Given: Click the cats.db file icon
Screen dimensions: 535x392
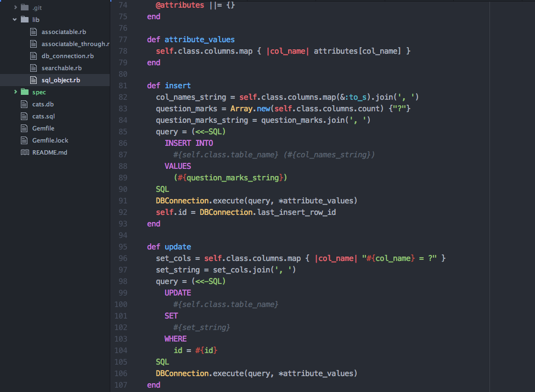Looking at the screenshot, I should 24,104.
